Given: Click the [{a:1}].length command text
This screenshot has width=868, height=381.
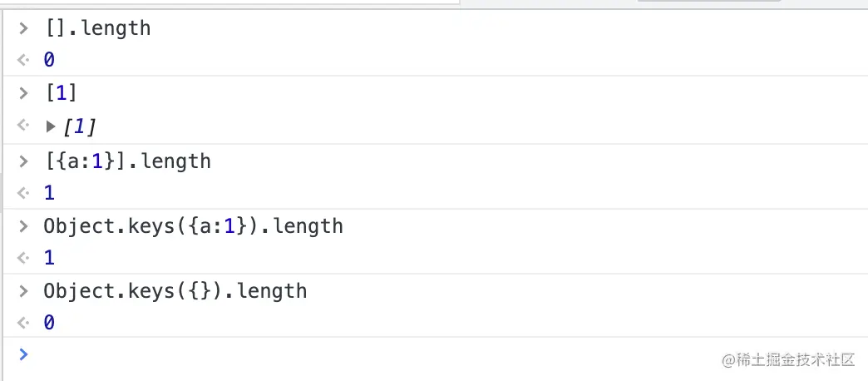Looking at the screenshot, I should [127, 161].
